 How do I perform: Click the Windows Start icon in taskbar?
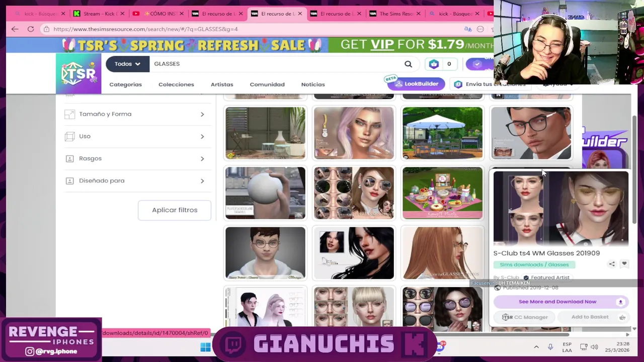pyautogui.click(x=205, y=347)
